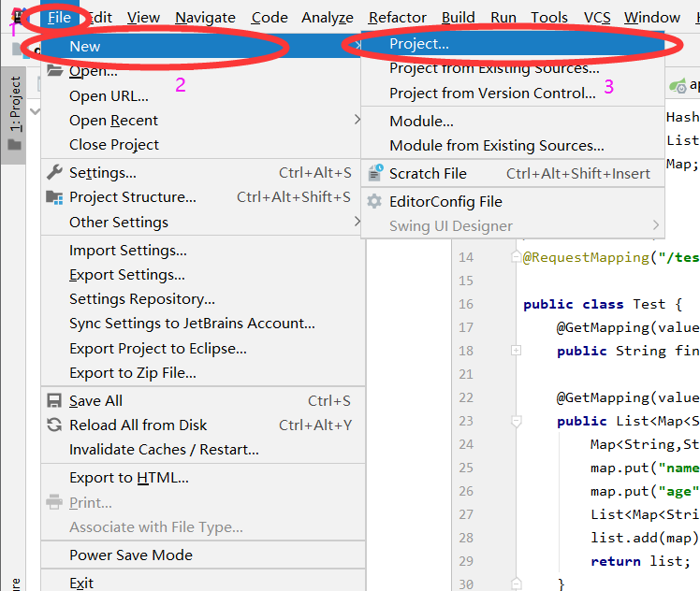Click line number 16 in gutter
Image resolution: width=700 pixels, height=591 pixels.
pos(466,304)
